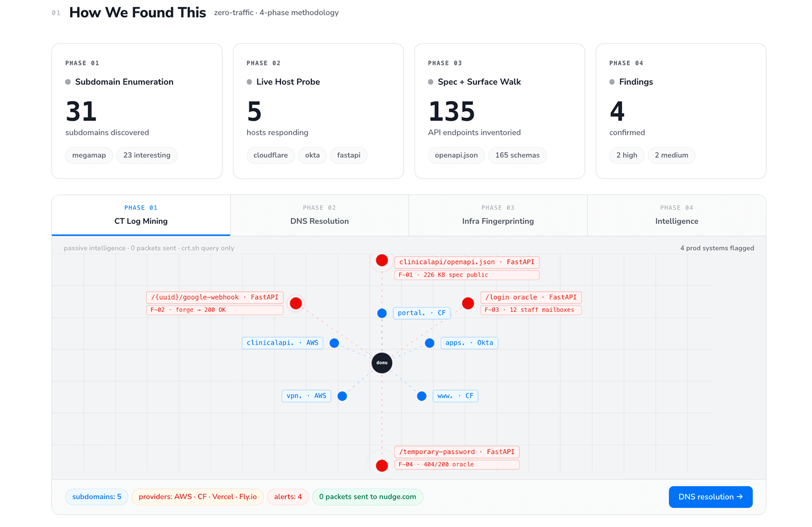812x527 pixels.
Task: Open the Intelligence tab
Action: pos(677,215)
